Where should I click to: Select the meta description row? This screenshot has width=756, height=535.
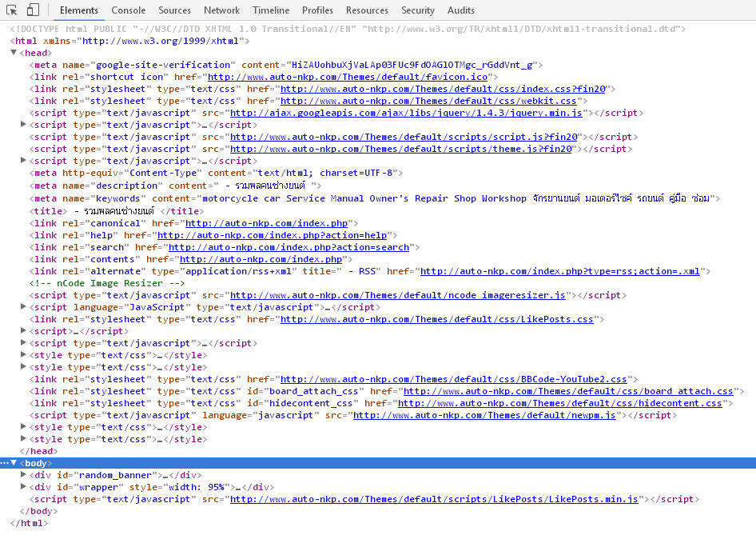(x=175, y=186)
